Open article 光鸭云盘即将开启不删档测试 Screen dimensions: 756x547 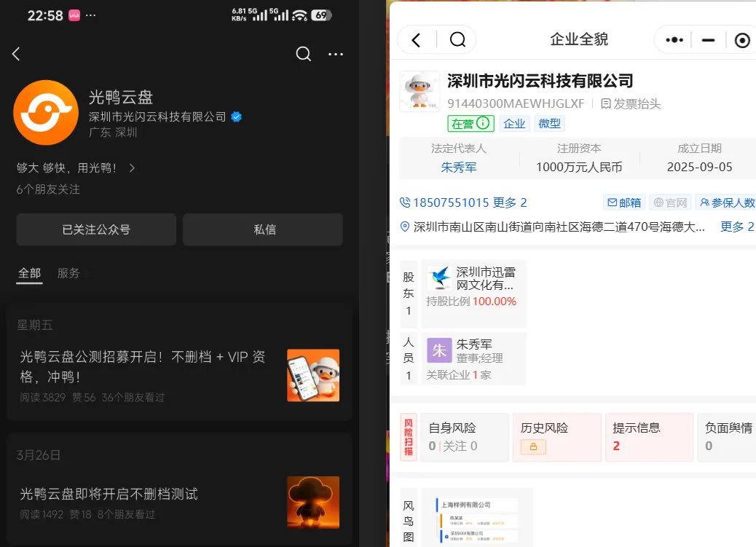[x=109, y=494]
